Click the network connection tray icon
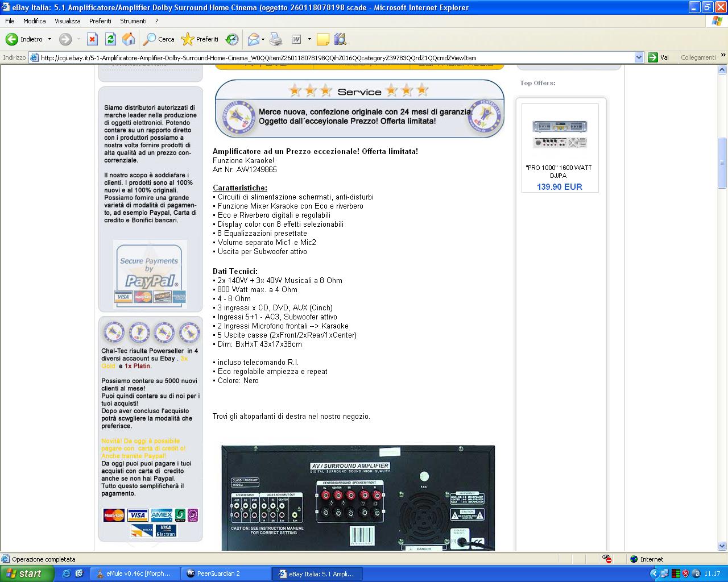 point(664,573)
